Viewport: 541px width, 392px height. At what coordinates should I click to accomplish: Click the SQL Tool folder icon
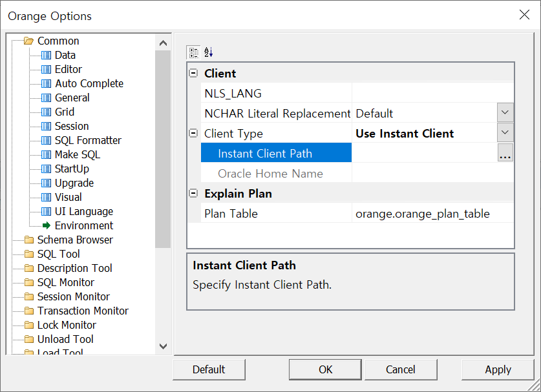(x=29, y=254)
